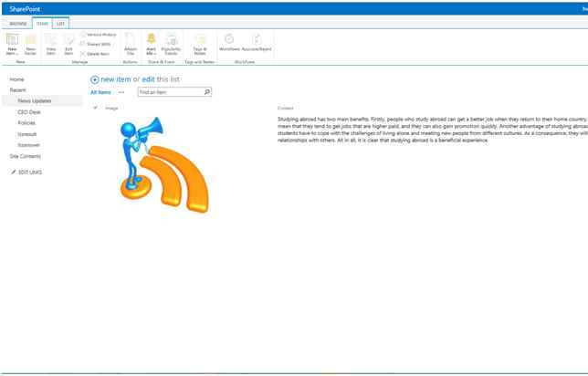The width and height of the screenshot is (588, 376).
Task: Click the View Item ribbon icon
Action: click(x=51, y=44)
